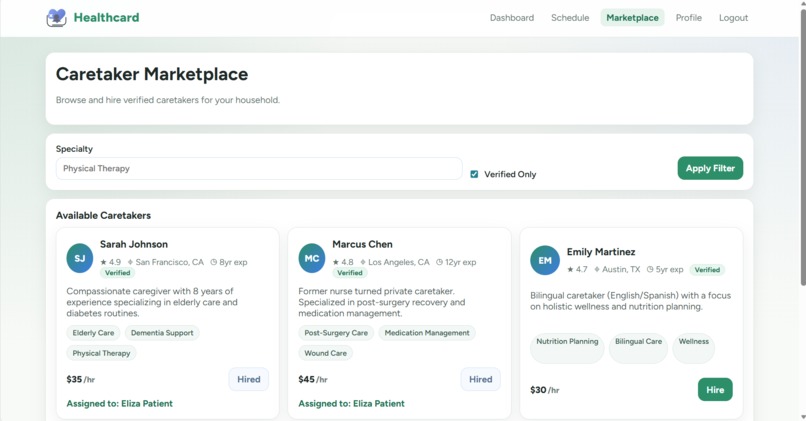The width and height of the screenshot is (806, 421).
Task: Click Assigned to: Eliza Patient under Sarah Johnson
Action: point(119,404)
